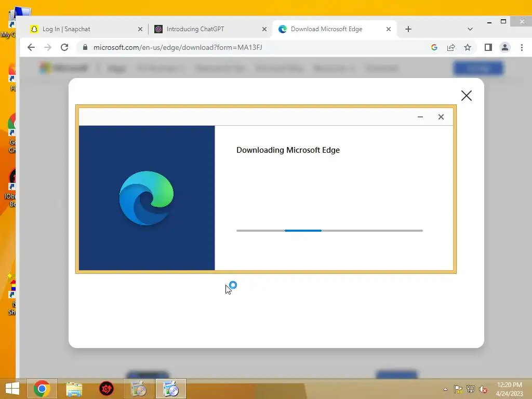Go back to the previous page
532x399 pixels.
click(31, 47)
